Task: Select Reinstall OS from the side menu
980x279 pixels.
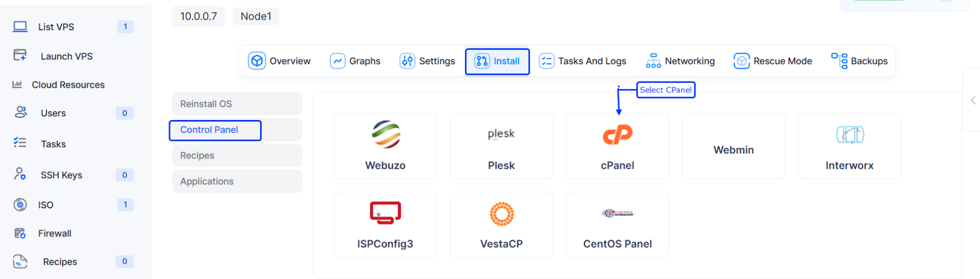Action: (237, 104)
